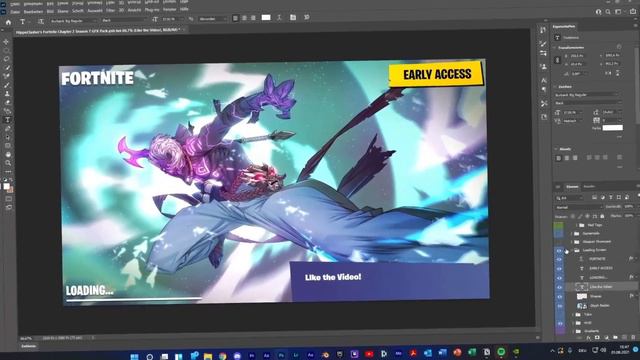Collapse the Loading Screen layer group
Screen dimensions: 640x360
pyautogui.click(x=571, y=250)
